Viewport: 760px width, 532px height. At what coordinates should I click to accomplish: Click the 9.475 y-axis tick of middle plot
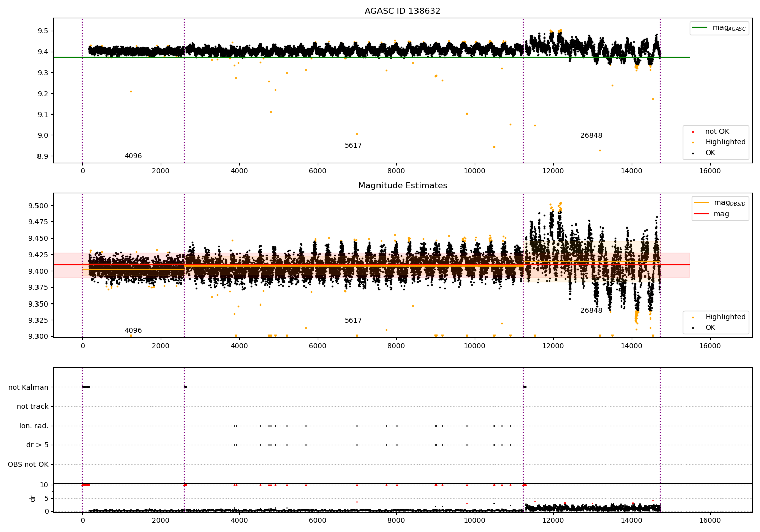(x=39, y=222)
